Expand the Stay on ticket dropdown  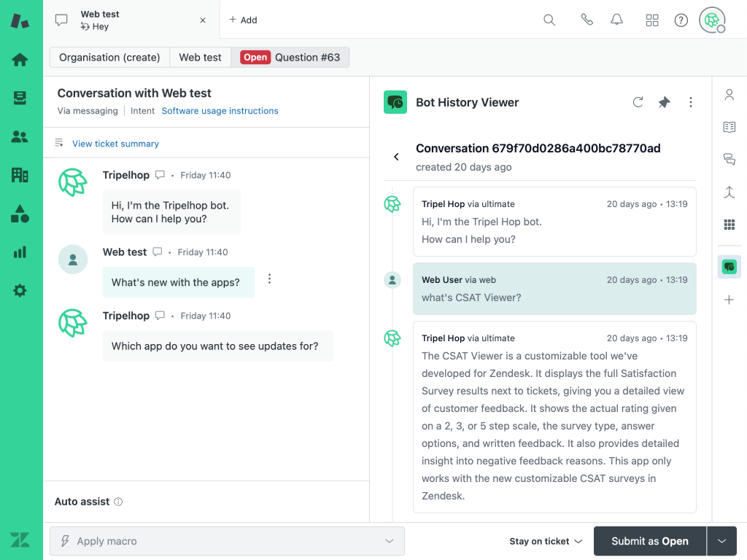[546, 541]
